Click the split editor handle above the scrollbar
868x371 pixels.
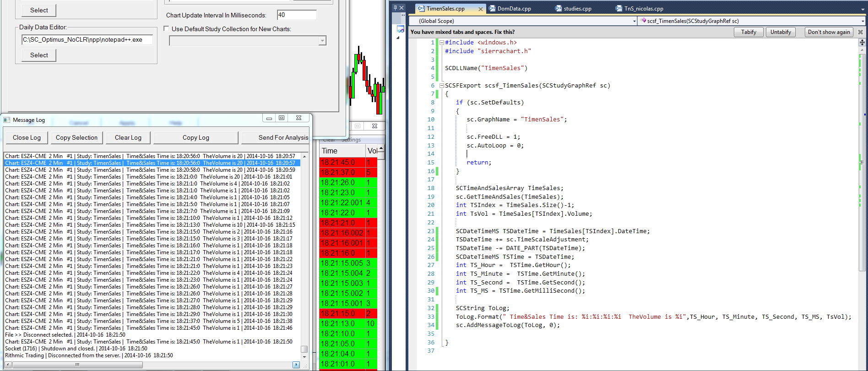(862, 42)
